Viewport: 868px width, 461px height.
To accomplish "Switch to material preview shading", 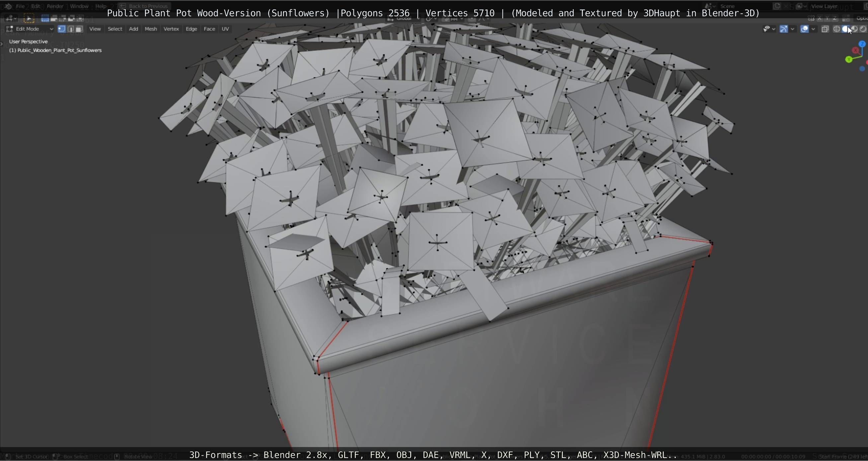I will (854, 29).
